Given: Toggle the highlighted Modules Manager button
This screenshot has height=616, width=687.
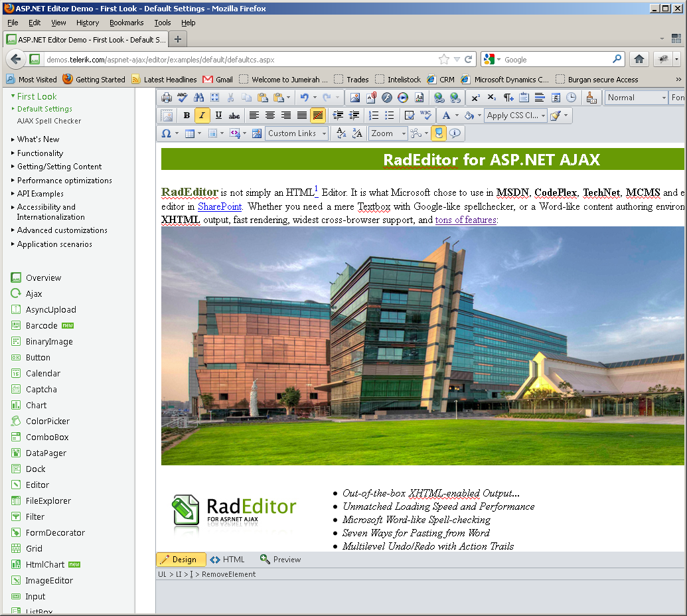Looking at the screenshot, I should point(439,133).
